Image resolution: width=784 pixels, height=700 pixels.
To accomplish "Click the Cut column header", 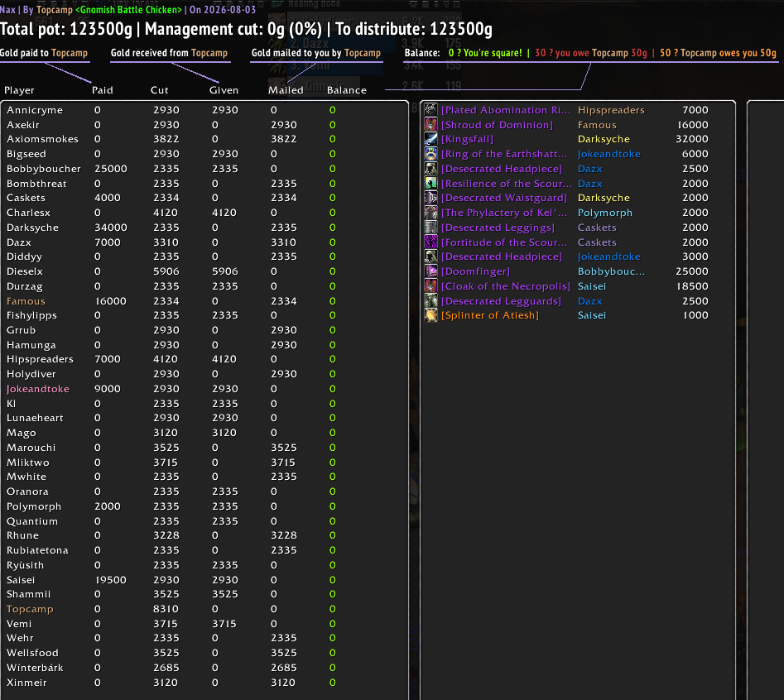I will click(x=160, y=90).
